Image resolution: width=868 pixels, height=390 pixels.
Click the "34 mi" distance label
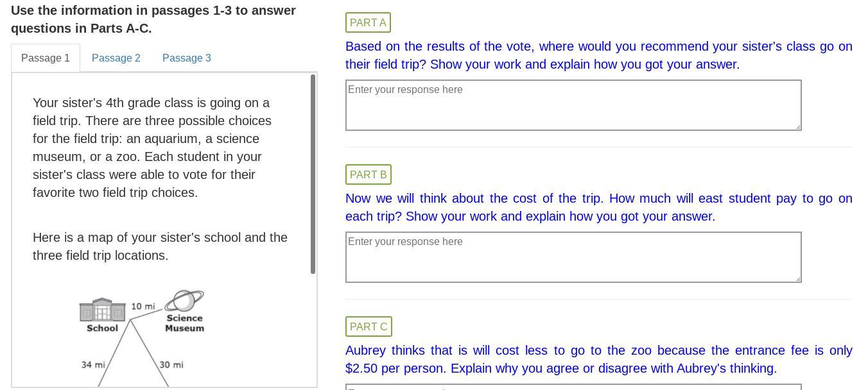coord(93,365)
